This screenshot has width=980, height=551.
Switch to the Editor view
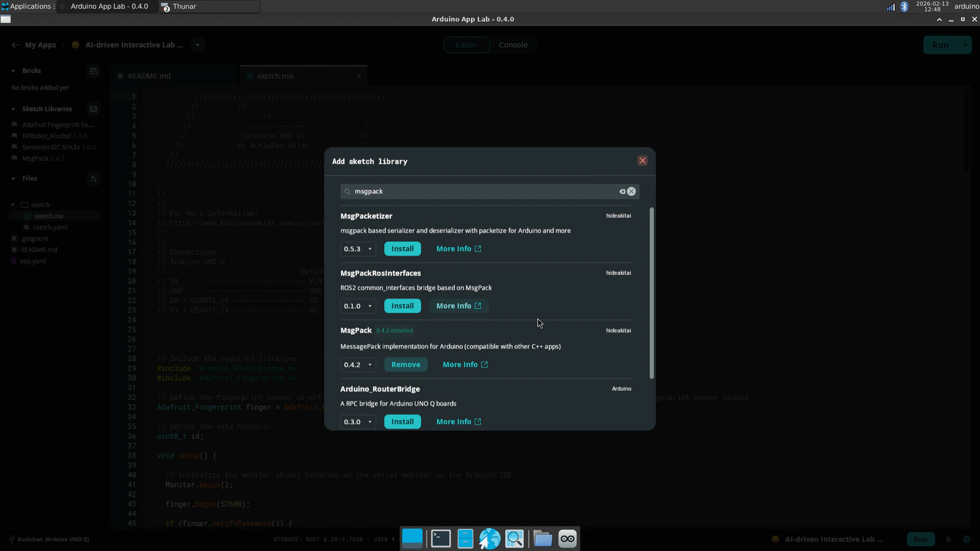click(x=466, y=45)
